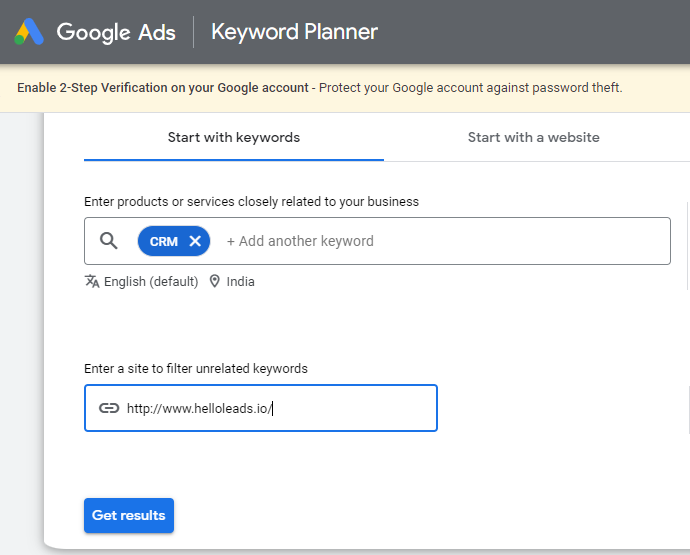This screenshot has width=690, height=555.
Task: Click the Google Ads wordmark text
Action: coord(116,32)
